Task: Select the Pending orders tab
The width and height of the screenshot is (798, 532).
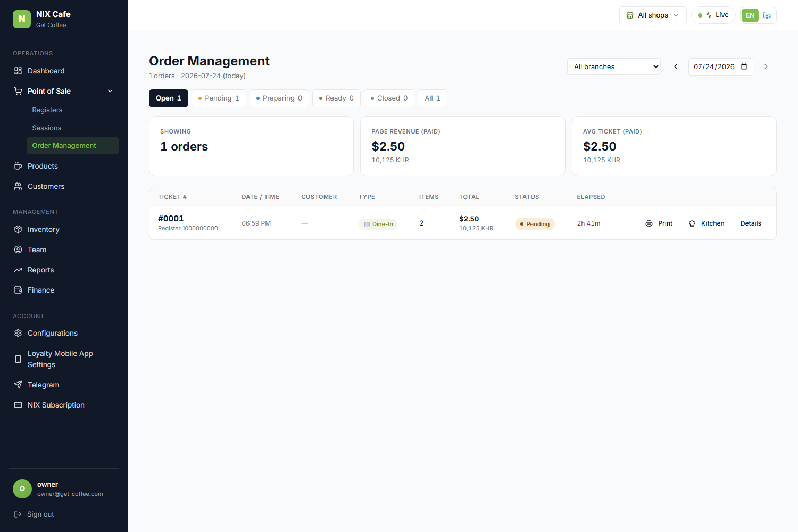Action: click(219, 98)
